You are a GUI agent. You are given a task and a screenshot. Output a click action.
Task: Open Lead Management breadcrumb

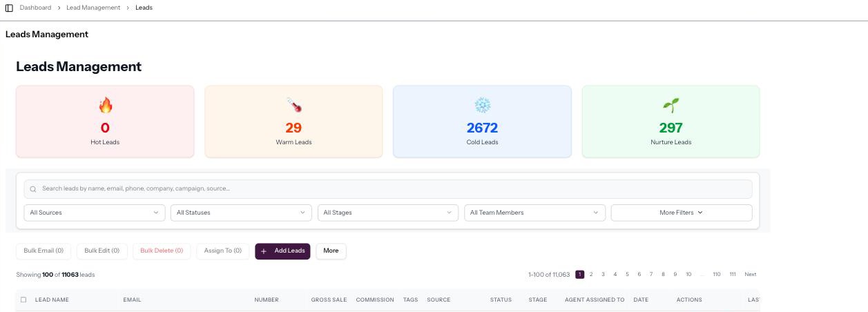click(x=93, y=8)
